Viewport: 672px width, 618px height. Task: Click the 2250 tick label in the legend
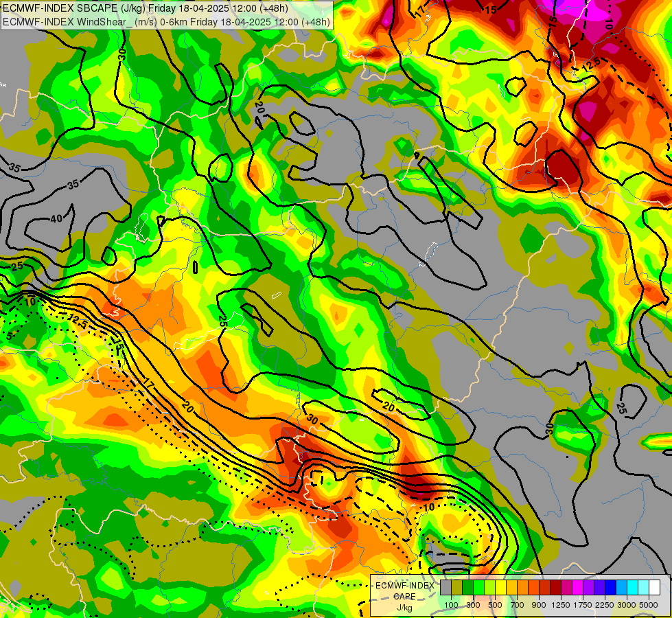tap(605, 605)
